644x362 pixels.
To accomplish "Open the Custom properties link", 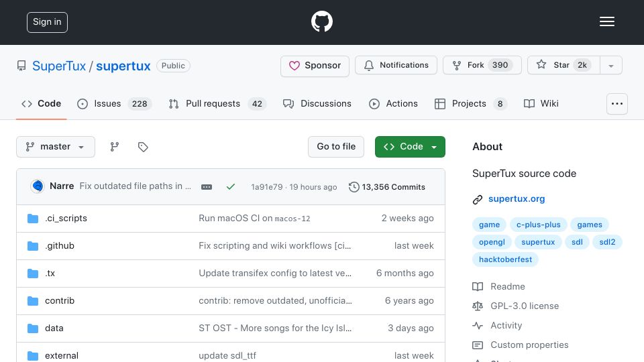I will [529, 345].
